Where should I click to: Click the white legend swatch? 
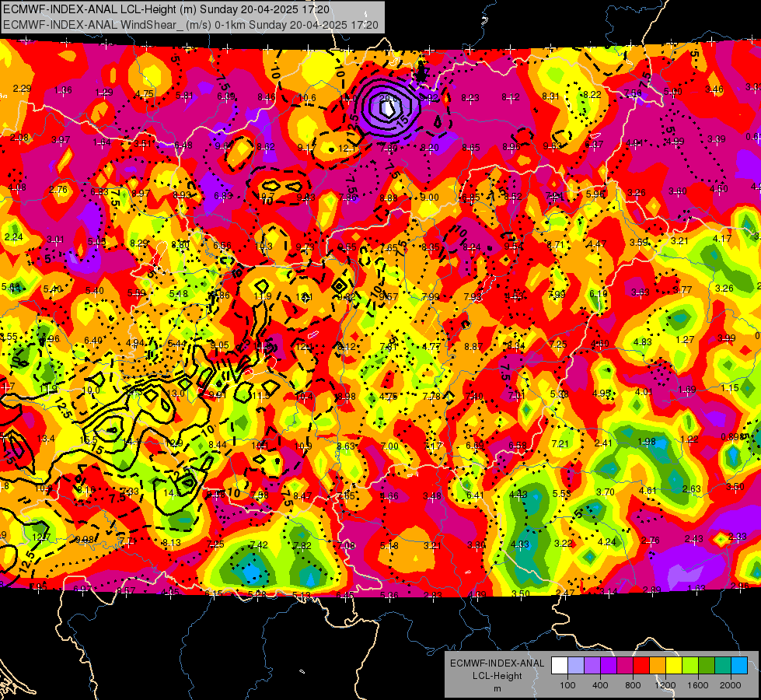click(x=560, y=666)
